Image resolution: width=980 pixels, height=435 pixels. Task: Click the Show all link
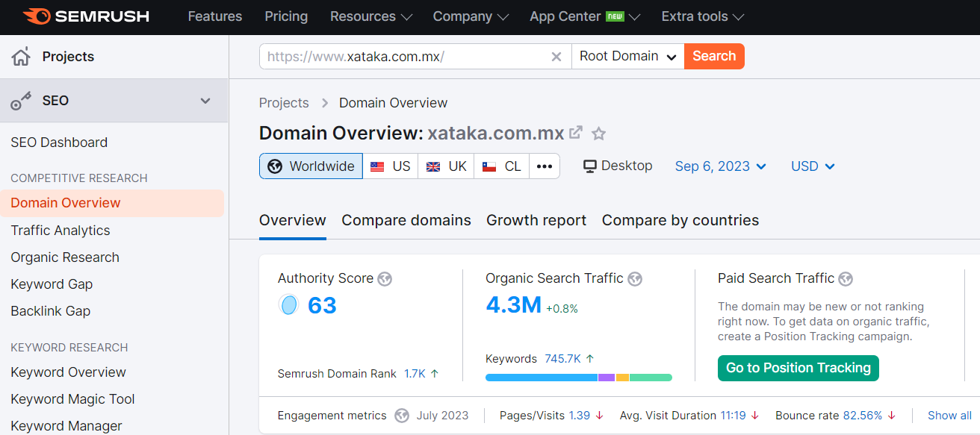tap(949, 416)
